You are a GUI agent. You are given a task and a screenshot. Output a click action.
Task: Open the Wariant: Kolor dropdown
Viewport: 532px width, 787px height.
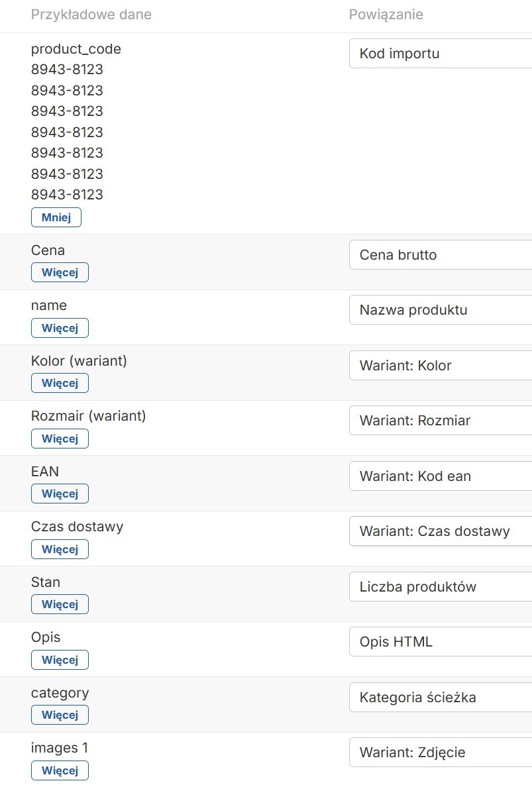(441, 366)
